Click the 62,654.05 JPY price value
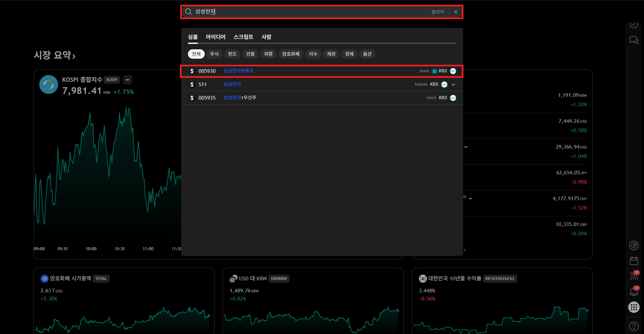The height and width of the screenshot is (334, 644). pyautogui.click(x=572, y=173)
